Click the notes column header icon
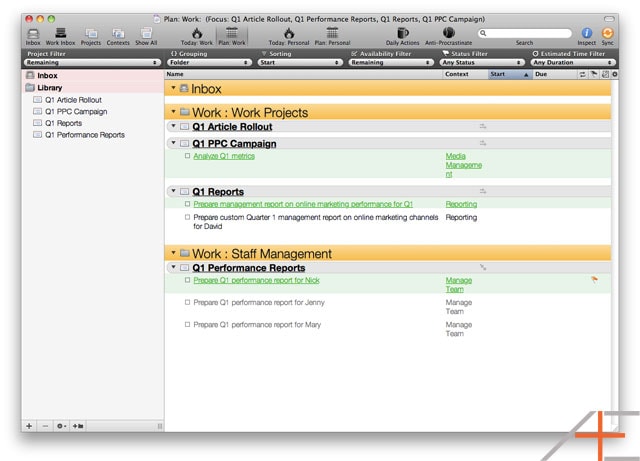Image resolution: width=640 pixels, height=461 pixels. pyautogui.click(x=605, y=74)
